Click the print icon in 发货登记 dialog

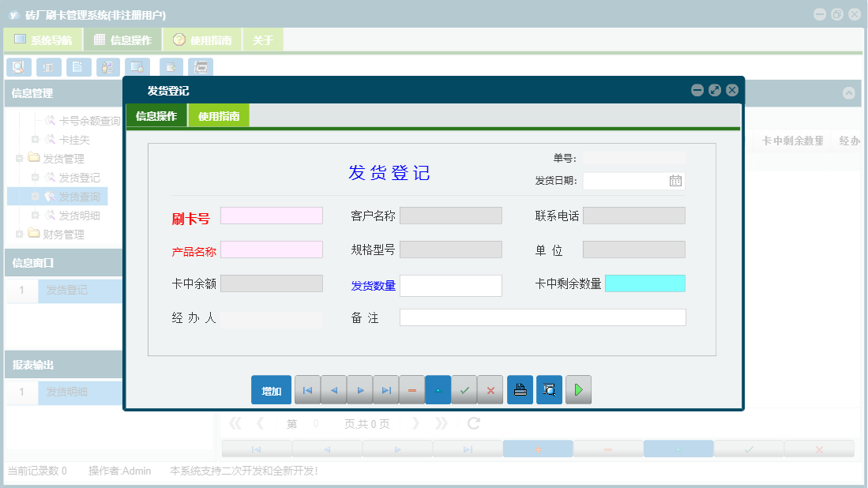[x=520, y=389]
